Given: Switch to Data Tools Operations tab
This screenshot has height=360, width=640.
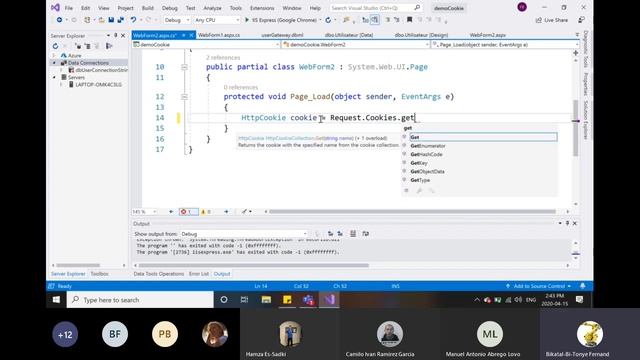Looking at the screenshot, I should coord(159,274).
